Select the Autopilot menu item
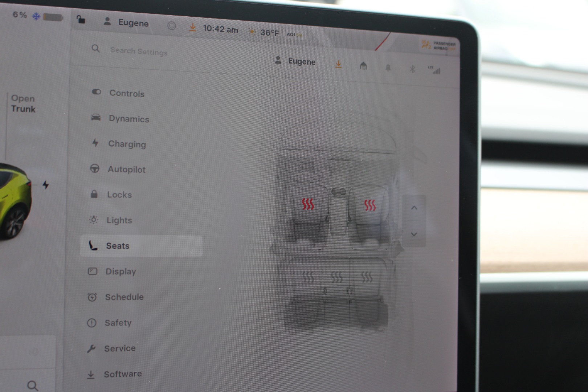Viewport: 588px width, 392px height. pyautogui.click(x=126, y=170)
